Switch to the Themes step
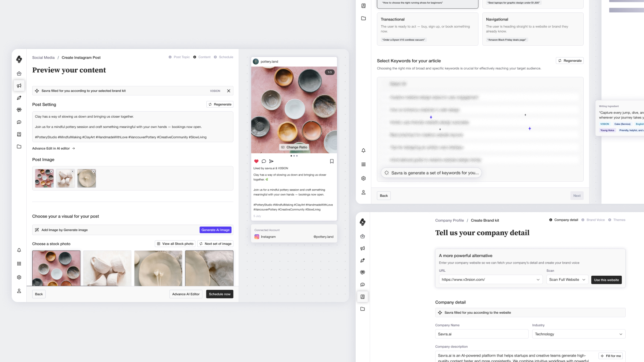 coord(617,220)
